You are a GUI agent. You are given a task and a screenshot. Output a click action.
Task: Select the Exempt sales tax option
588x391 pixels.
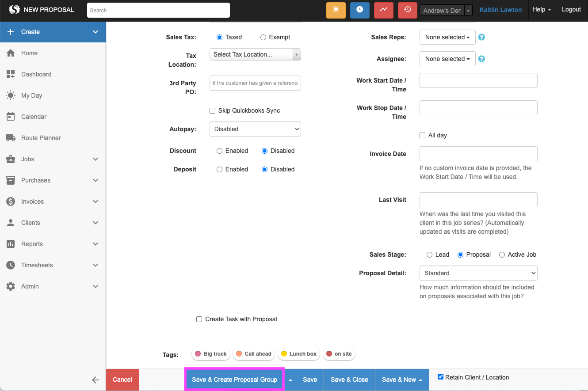[x=263, y=38]
